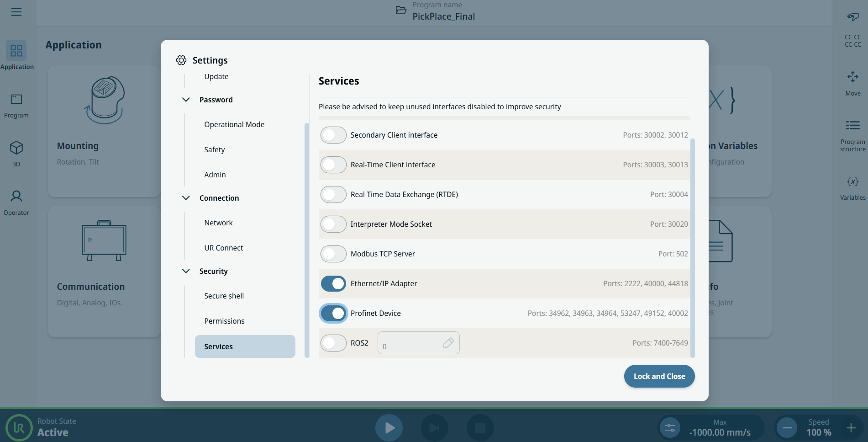This screenshot has height=442, width=868.
Task: Open the 3D view icon
Action: pyautogui.click(x=16, y=148)
